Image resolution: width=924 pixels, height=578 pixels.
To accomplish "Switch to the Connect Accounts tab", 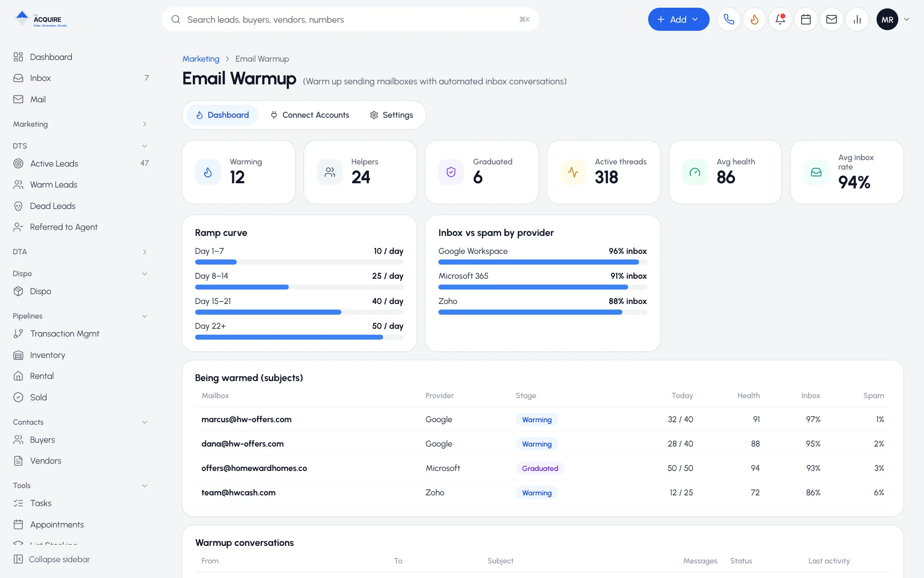I will point(310,115).
